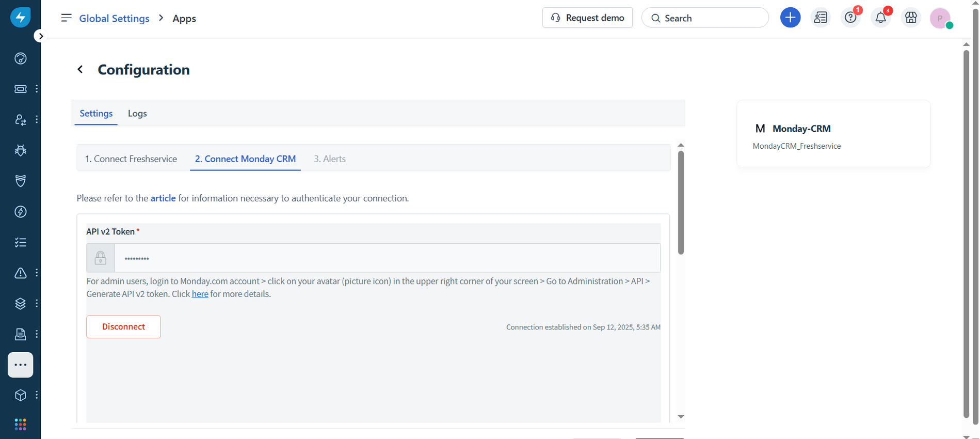
Task: Expand the sidebar with the arrow toggle
Action: pyautogui.click(x=40, y=36)
